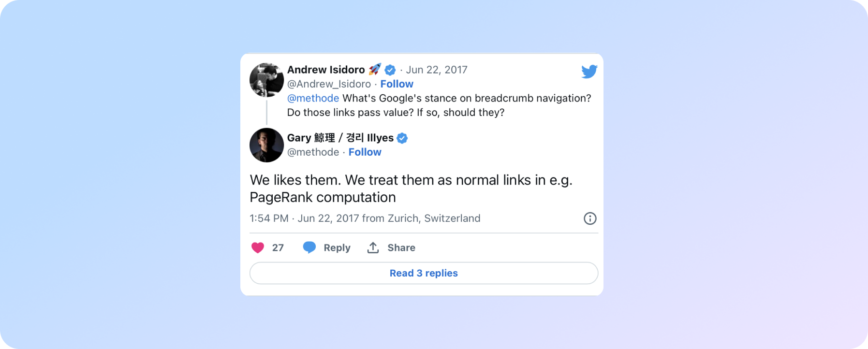Click the blue reply bubble icon
The height and width of the screenshot is (349, 868).
coord(309,247)
